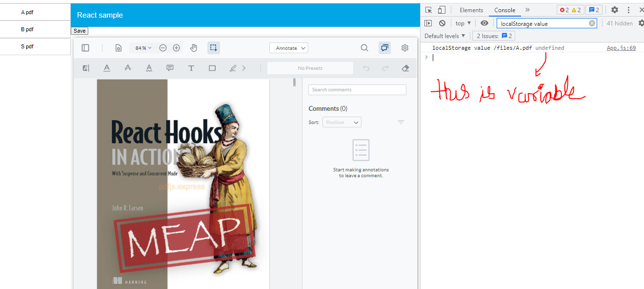Select the Squiggly underline tool

click(149, 68)
